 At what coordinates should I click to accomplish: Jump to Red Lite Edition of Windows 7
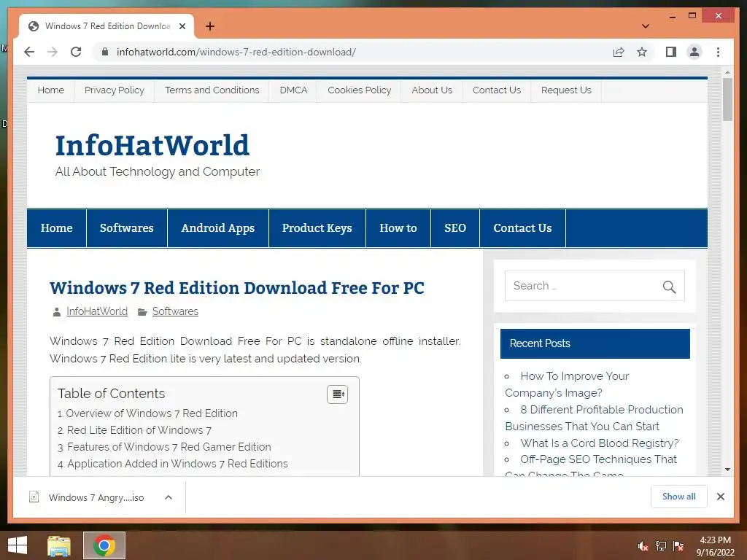(x=139, y=430)
